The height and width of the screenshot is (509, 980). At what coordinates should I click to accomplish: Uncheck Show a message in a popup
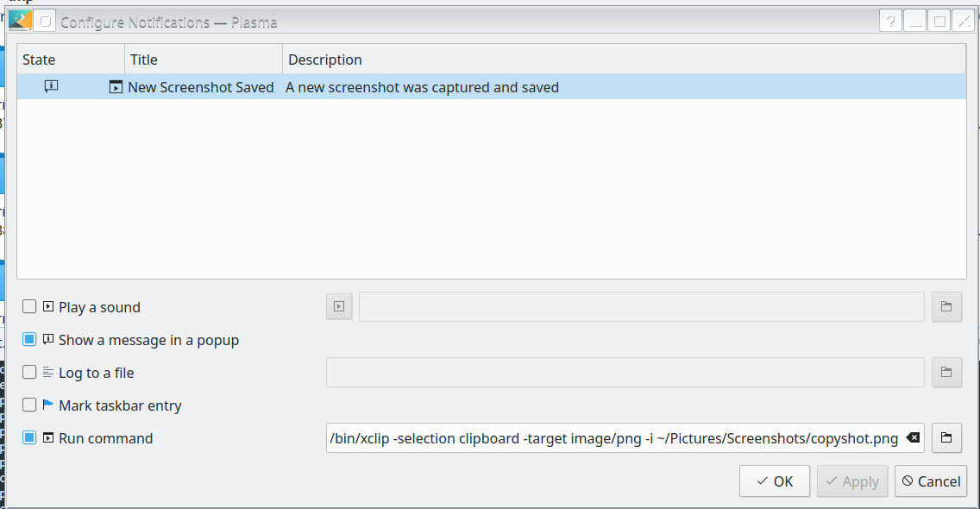[x=30, y=340]
